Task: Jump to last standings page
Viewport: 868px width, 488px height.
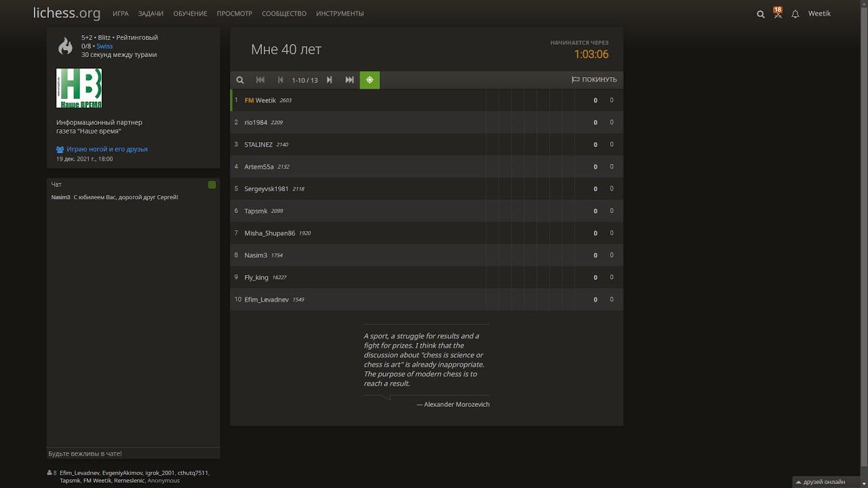Action: click(350, 80)
